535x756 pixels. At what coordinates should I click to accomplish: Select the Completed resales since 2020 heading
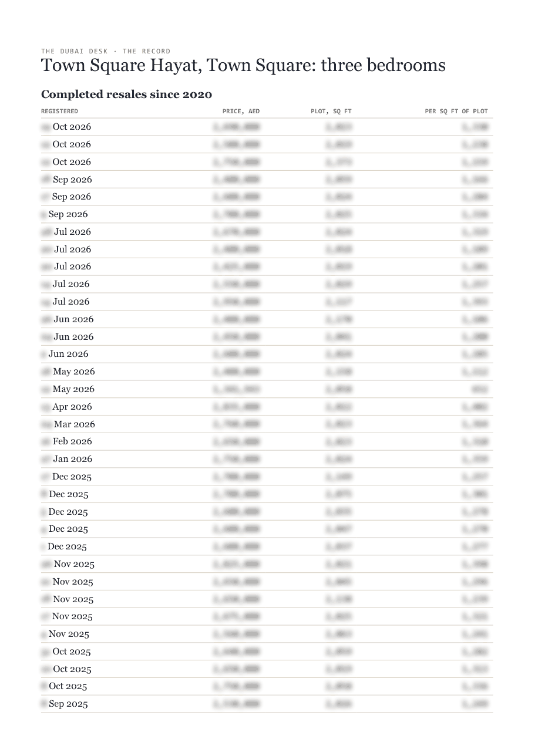tap(126, 95)
